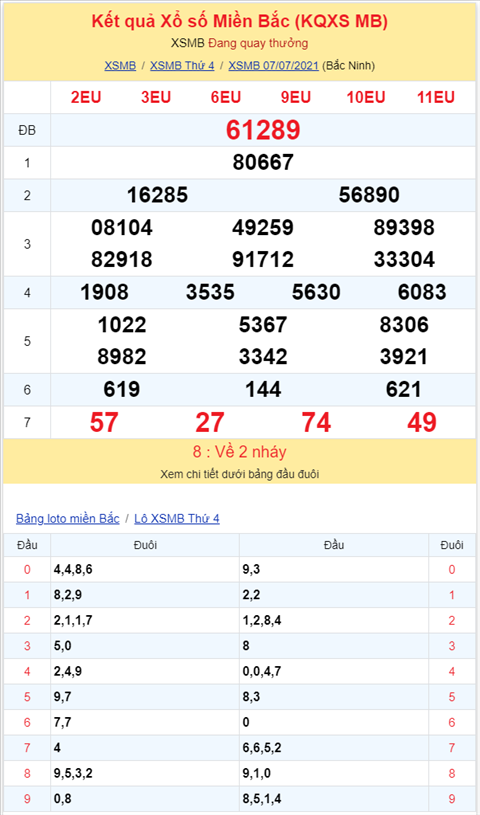Open the Lô XSMB Thứ 4 link
This screenshot has width=480, height=815.
click(177, 518)
